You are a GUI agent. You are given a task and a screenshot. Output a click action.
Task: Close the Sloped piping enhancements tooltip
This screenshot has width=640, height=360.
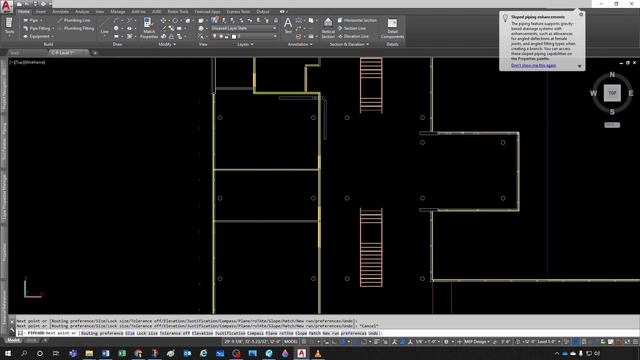point(581,14)
